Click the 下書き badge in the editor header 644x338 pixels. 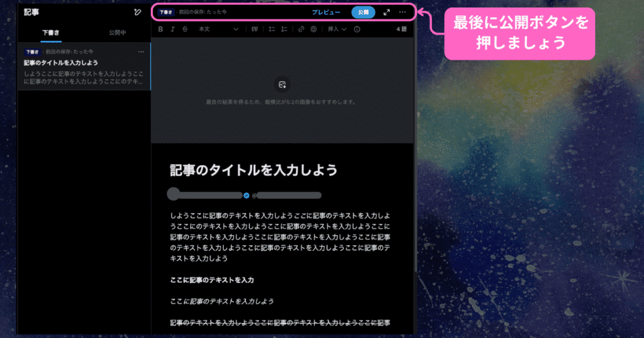166,13
